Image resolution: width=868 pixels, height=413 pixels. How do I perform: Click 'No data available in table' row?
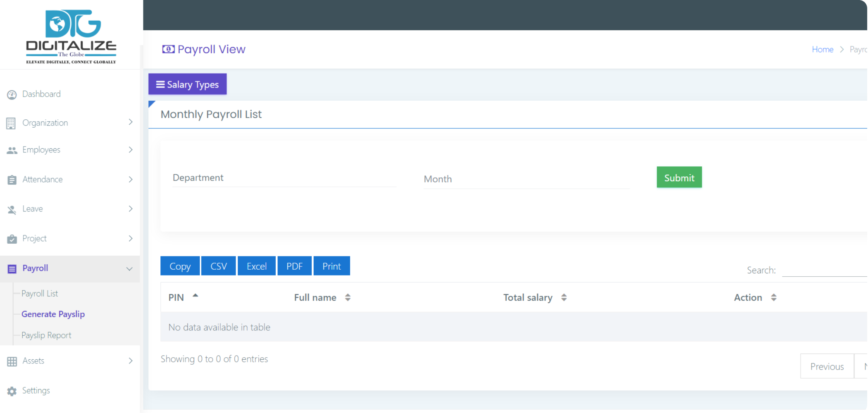[x=514, y=327]
